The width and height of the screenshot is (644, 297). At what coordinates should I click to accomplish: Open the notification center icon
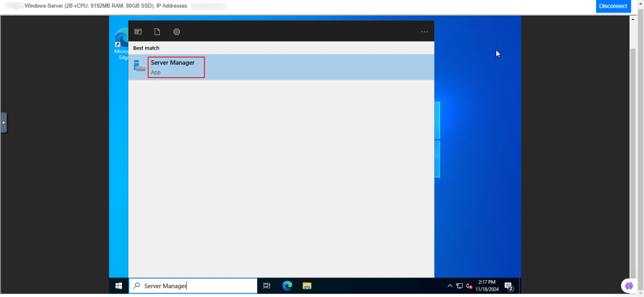(509, 286)
